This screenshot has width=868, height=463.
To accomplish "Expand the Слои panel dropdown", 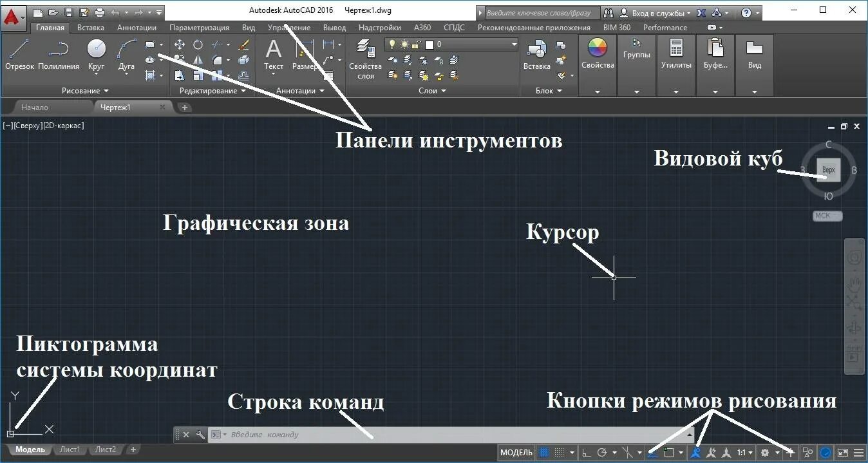I will pos(432,91).
